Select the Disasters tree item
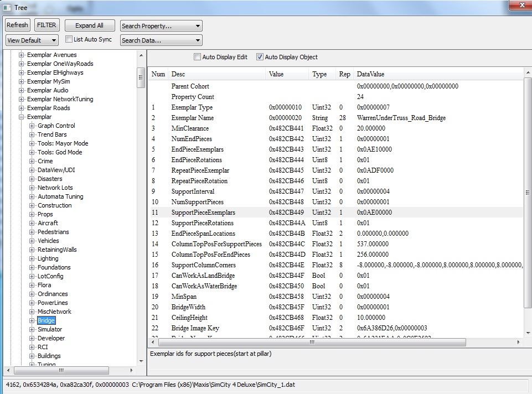The image size is (532, 394). (x=50, y=179)
